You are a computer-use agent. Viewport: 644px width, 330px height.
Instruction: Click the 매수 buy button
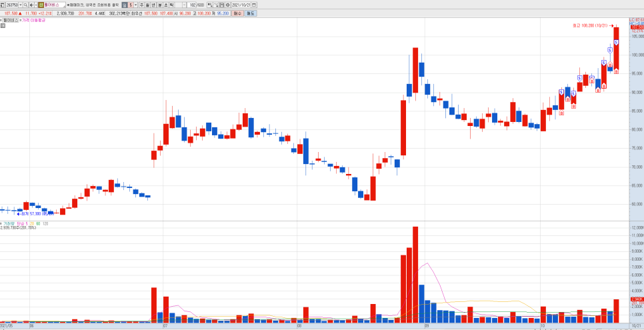click(237, 13)
